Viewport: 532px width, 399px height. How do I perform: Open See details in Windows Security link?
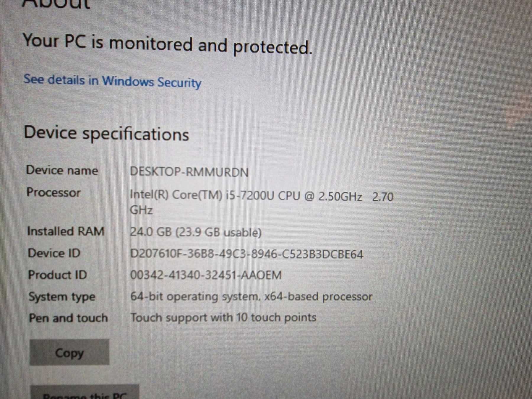coord(112,81)
